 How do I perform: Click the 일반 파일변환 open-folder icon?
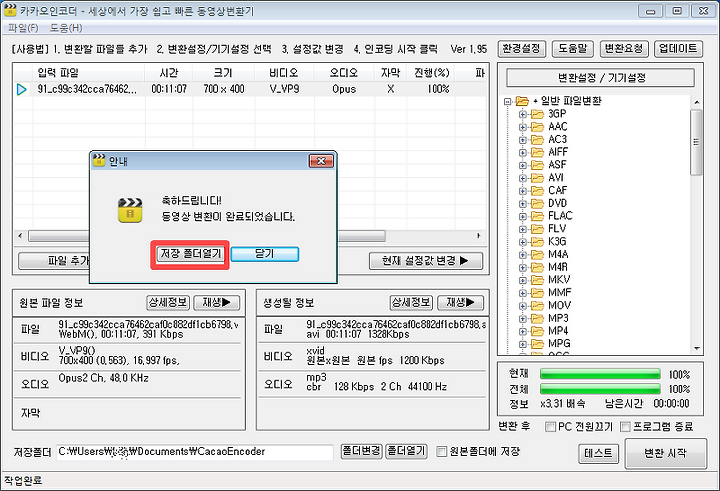[x=522, y=101]
